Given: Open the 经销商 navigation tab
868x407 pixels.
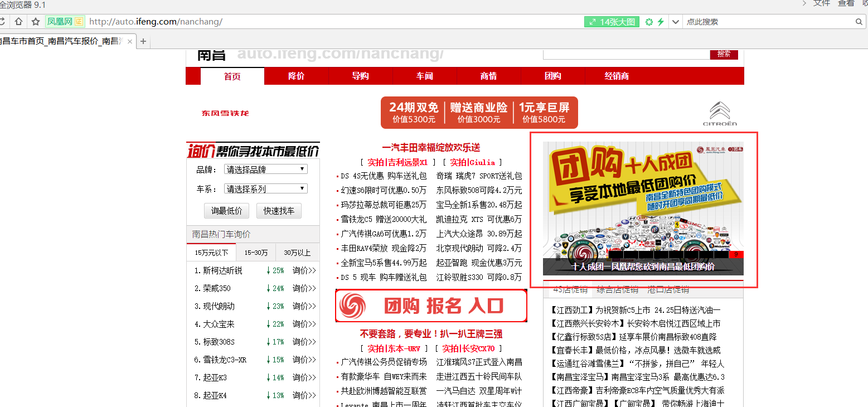Looking at the screenshot, I should tap(617, 76).
